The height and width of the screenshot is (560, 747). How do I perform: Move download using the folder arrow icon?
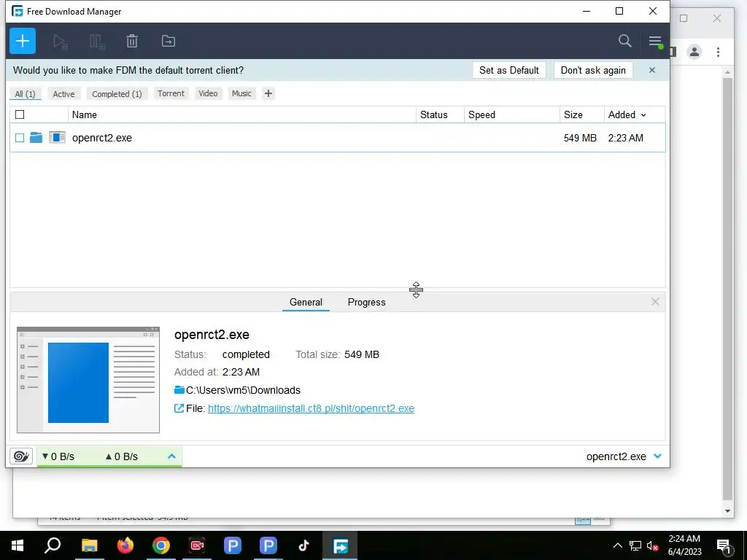[x=169, y=41]
